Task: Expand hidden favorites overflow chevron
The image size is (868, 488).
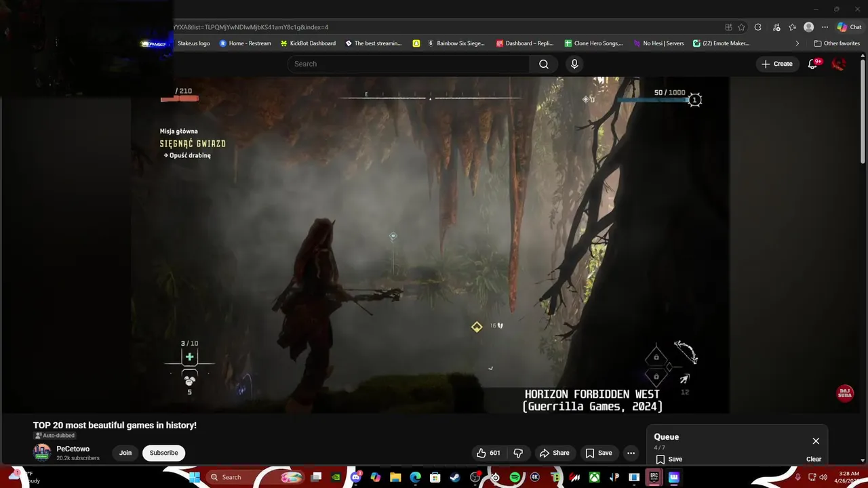Action: click(x=797, y=43)
